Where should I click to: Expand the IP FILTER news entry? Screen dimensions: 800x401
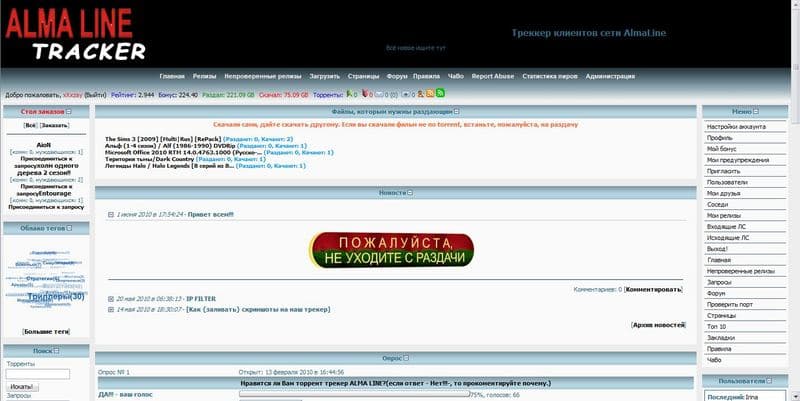[x=111, y=299]
